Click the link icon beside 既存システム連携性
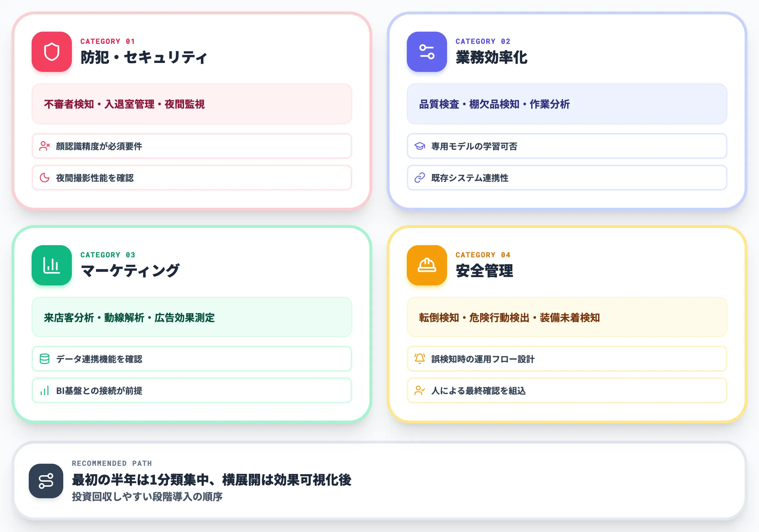The image size is (759, 532). tap(420, 178)
